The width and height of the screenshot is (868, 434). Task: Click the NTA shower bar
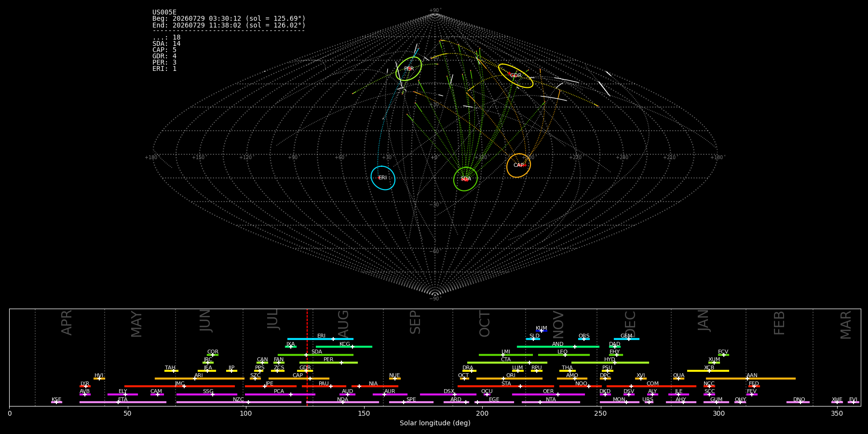point(551,402)
